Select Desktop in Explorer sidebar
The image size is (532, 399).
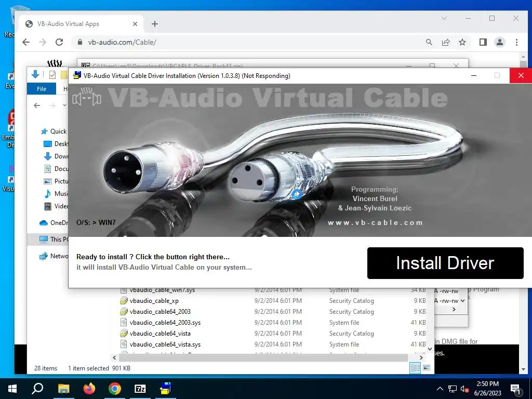[56, 144]
